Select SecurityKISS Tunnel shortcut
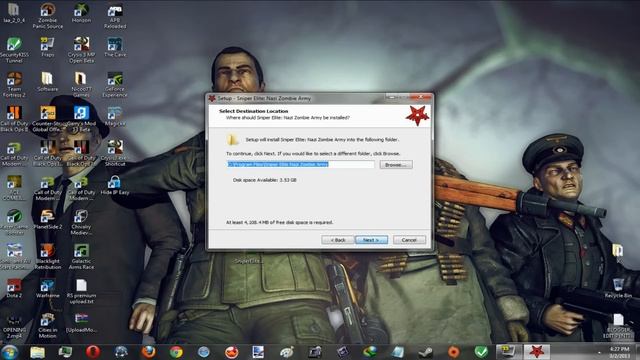This screenshot has width=640, height=360. pyautogui.click(x=14, y=50)
